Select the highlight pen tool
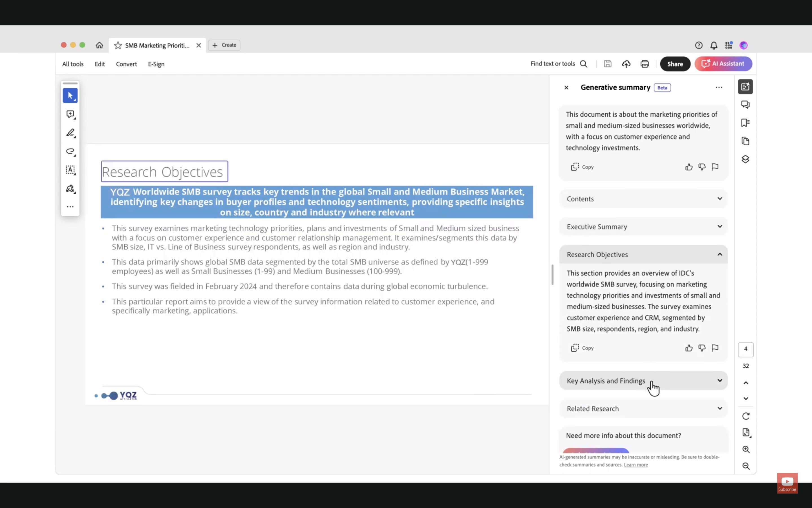This screenshot has width=812, height=508. 70,133
